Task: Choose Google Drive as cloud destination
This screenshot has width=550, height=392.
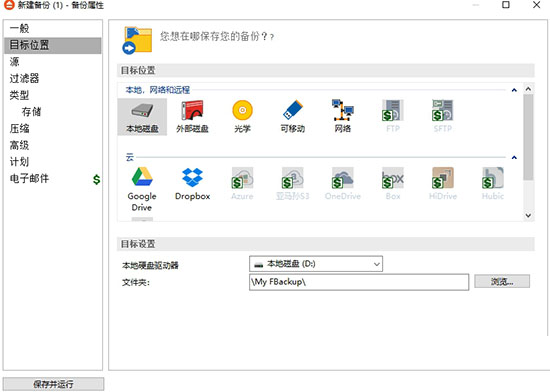Action: [142, 189]
